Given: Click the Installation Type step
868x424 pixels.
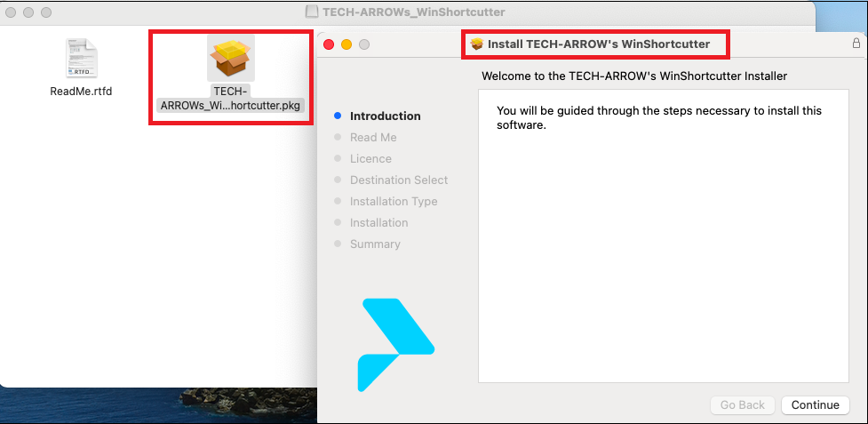Looking at the screenshot, I should (393, 202).
